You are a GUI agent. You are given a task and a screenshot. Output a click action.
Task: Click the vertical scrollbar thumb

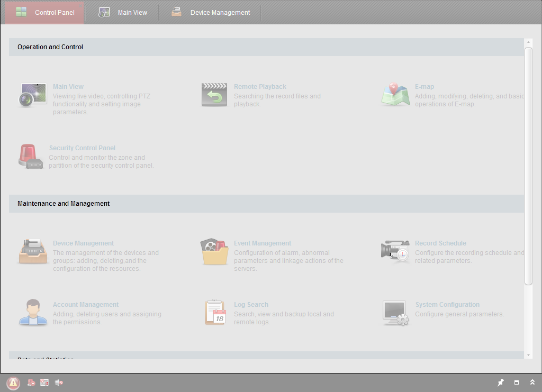(528, 166)
